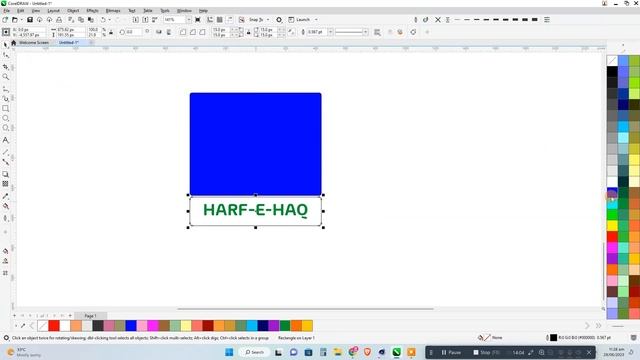640x360 pixels.
Task: Pick the Drop Shadow tool
Action: coord(6,174)
